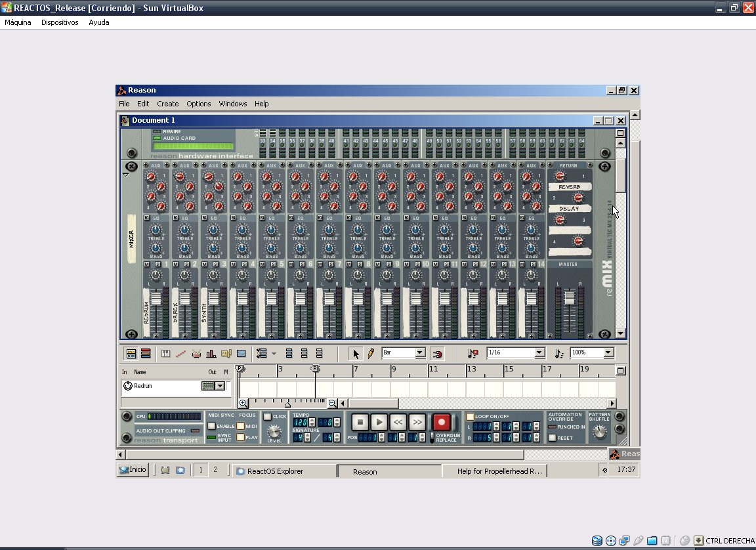Screen dimensions: 756x550
Task: Switch to arrange view mode icon
Action: tap(146, 354)
